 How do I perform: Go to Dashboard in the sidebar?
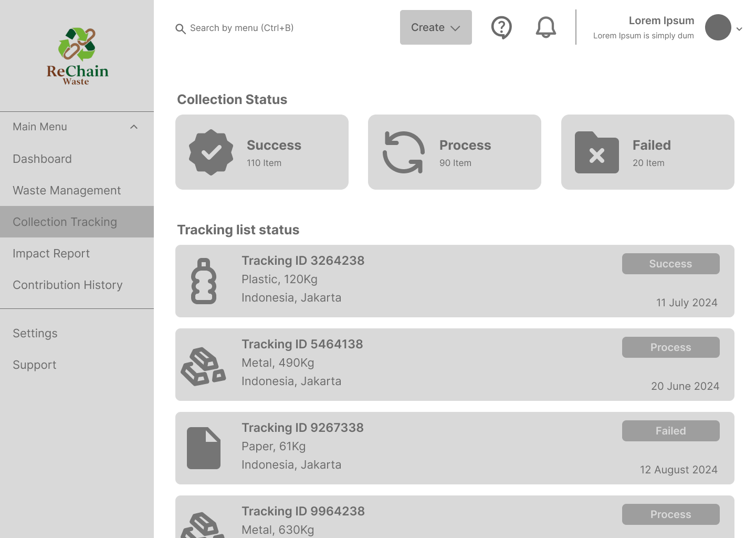pyautogui.click(x=43, y=159)
